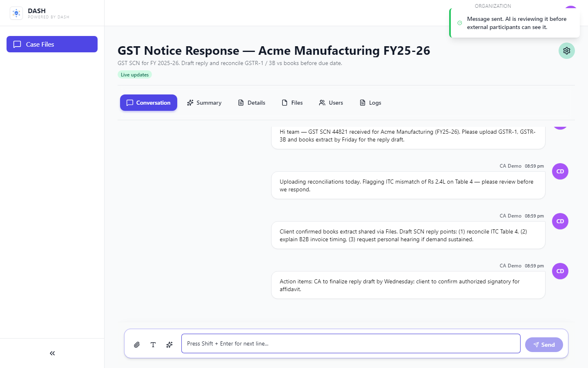Click the ORGANIZATION label in the header
Image resolution: width=588 pixels, height=368 pixels.
pos(493,6)
